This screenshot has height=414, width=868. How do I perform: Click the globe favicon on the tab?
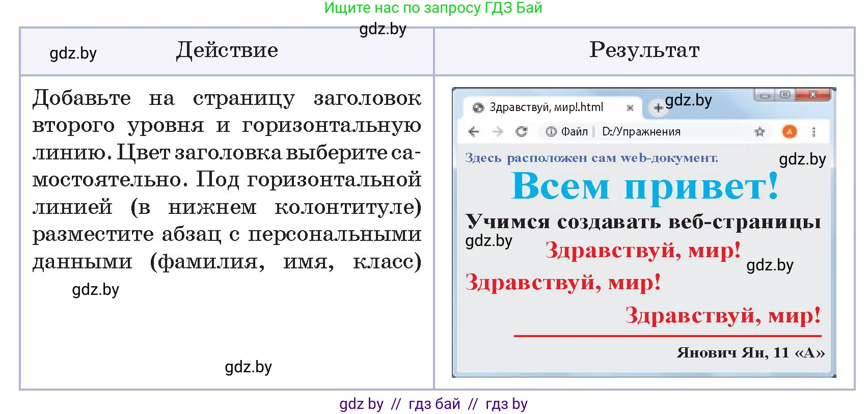(478, 107)
